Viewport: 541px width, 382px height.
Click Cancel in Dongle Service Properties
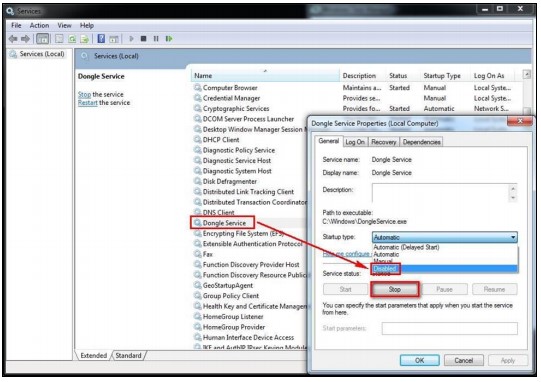pyautogui.click(x=463, y=360)
